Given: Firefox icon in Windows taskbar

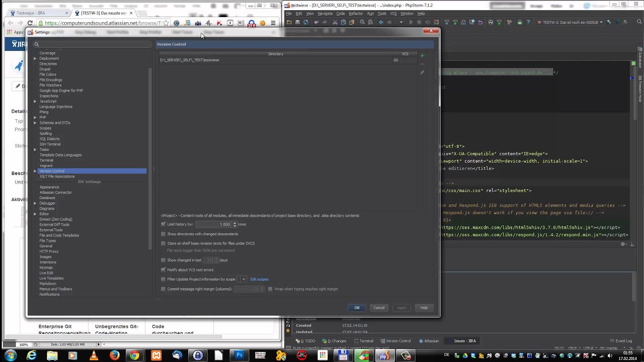Looking at the screenshot, I should (x=114, y=355).
